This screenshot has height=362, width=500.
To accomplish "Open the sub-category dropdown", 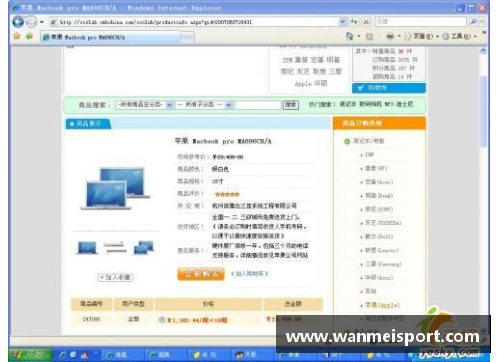I will tap(204, 105).
